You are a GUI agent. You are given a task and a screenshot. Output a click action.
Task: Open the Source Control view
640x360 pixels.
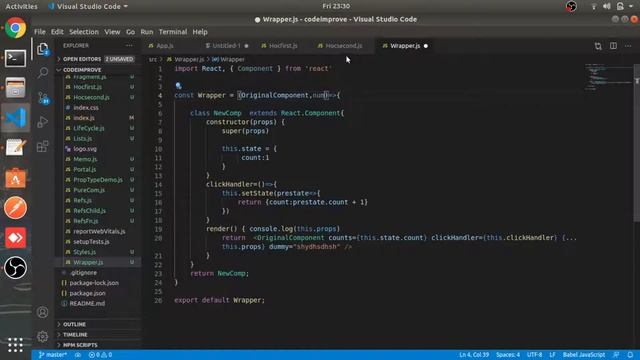pyautogui.click(x=43, y=98)
